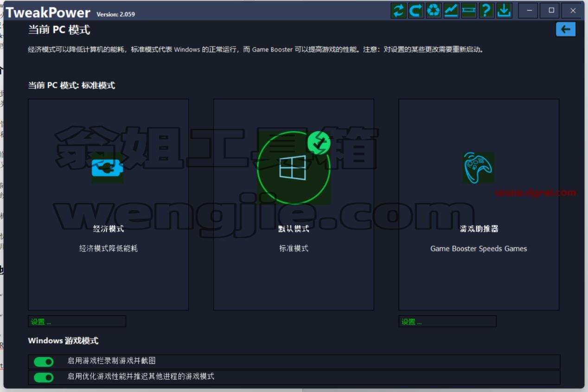
Task: Click the 'Version: 2.059' text
Action: click(115, 14)
